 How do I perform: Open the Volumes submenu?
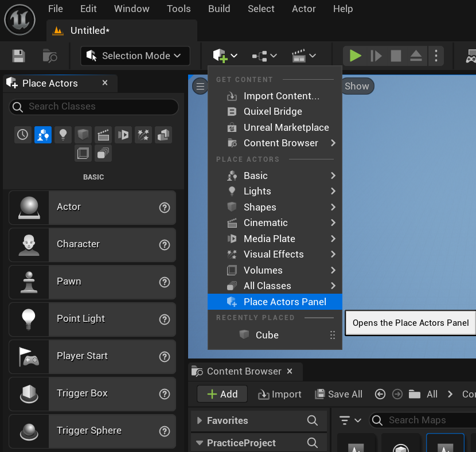coord(275,270)
